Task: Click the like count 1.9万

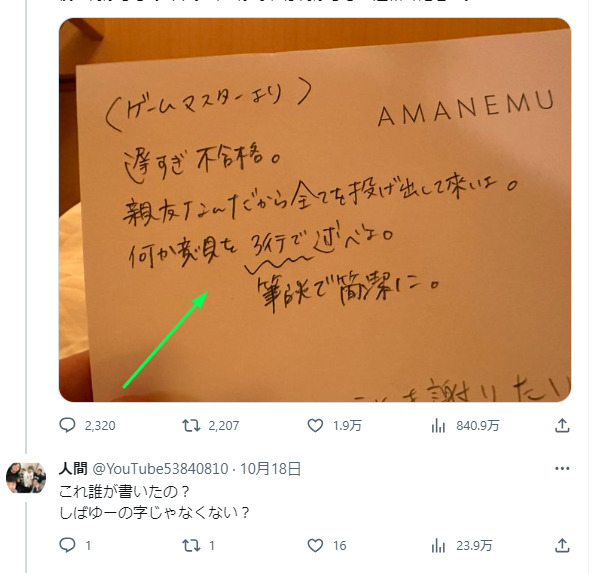Action: pyautogui.click(x=347, y=425)
